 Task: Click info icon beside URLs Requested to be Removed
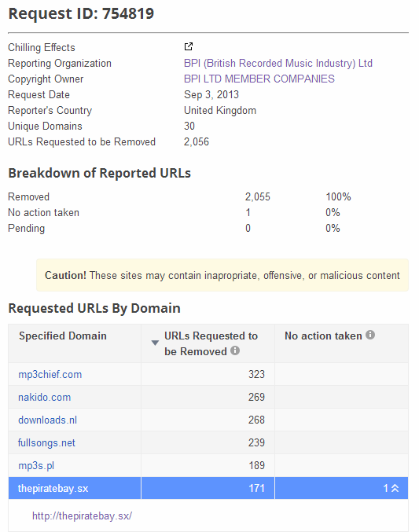tap(235, 350)
